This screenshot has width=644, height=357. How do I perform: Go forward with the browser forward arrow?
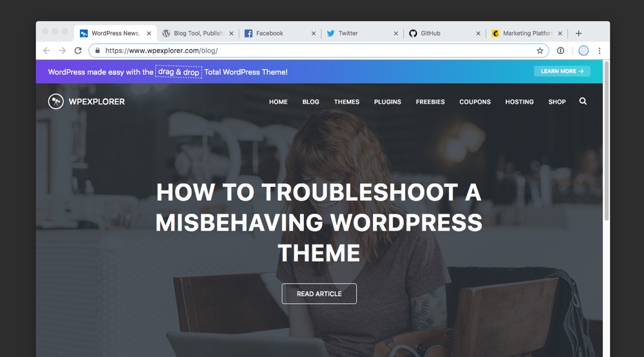pyautogui.click(x=62, y=50)
